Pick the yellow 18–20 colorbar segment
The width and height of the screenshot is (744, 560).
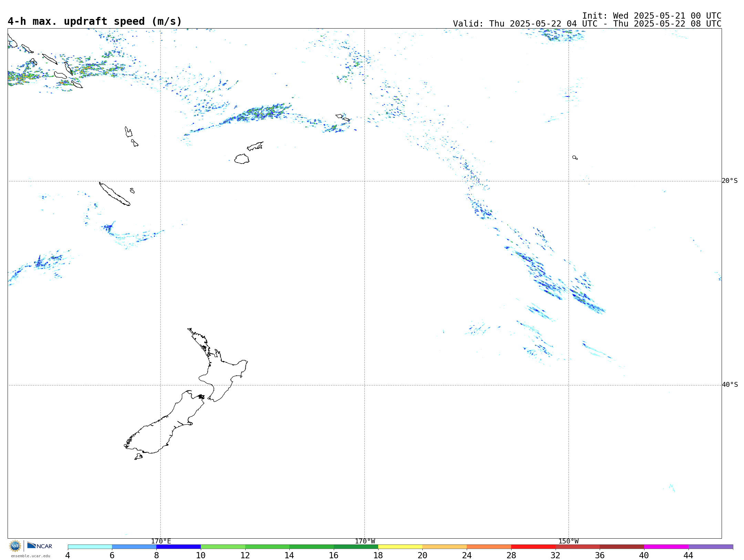(x=400, y=547)
